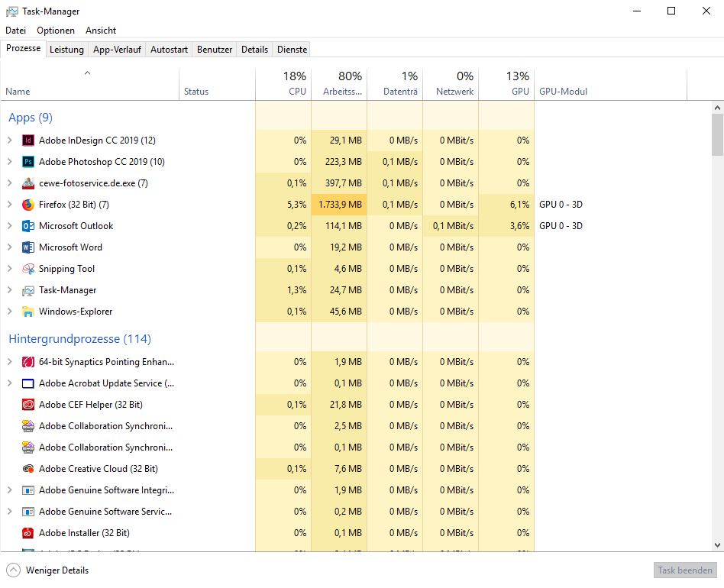Click the Adobe CEF Helper icon
Image resolution: width=724 pixels, height=588 pixels.
(x=28, y=405)
